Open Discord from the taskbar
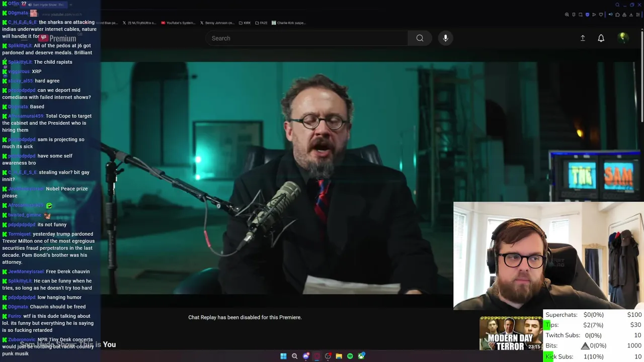This screenshot has height=362, width=644. point(306,356)
